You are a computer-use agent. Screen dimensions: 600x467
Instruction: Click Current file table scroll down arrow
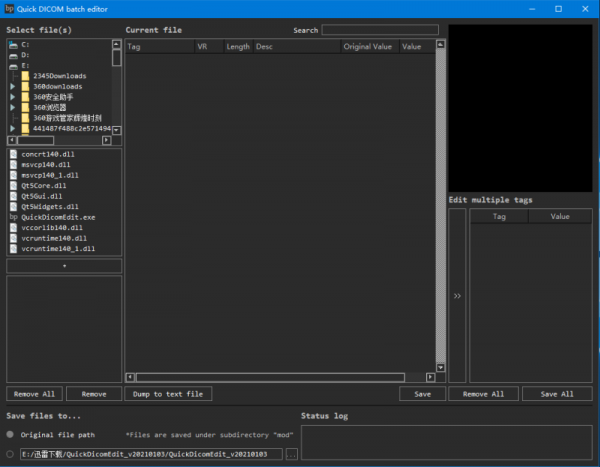pyautogui.click(x=441, y=367)
